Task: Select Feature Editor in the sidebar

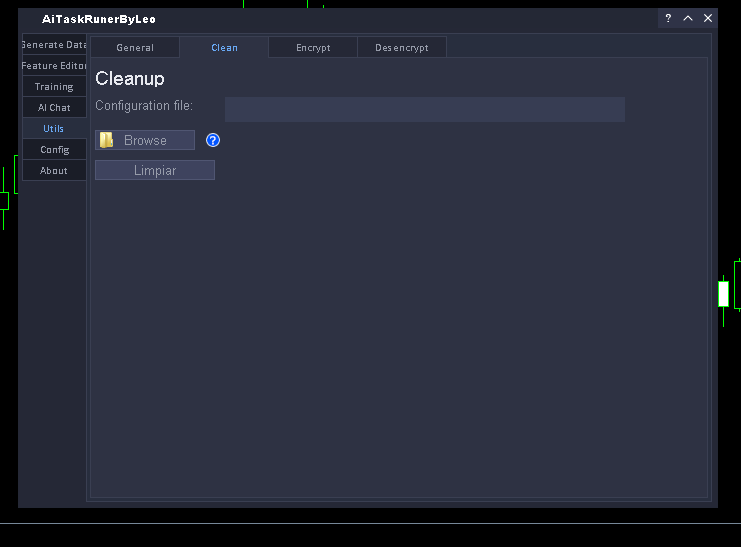Action: tap(54, 66)
